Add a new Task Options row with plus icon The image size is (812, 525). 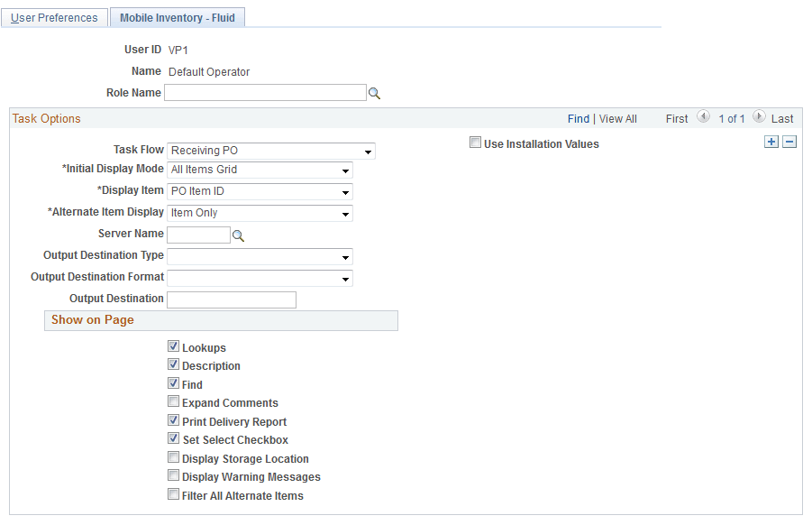[x=771, y=142]
